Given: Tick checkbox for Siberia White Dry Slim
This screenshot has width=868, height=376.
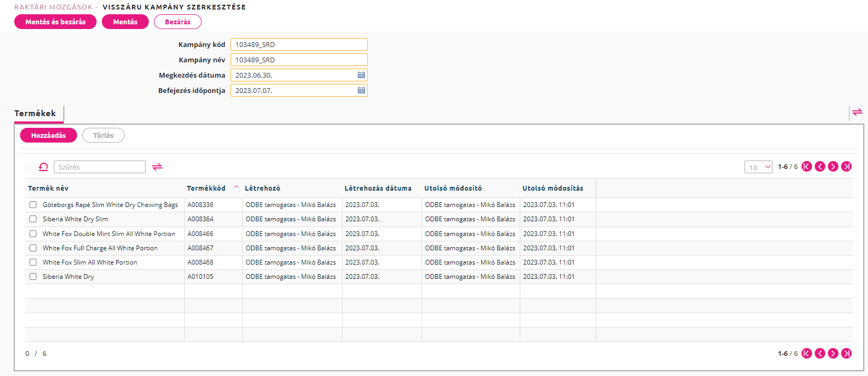Looking at the screenshot, I should [33, 219].
